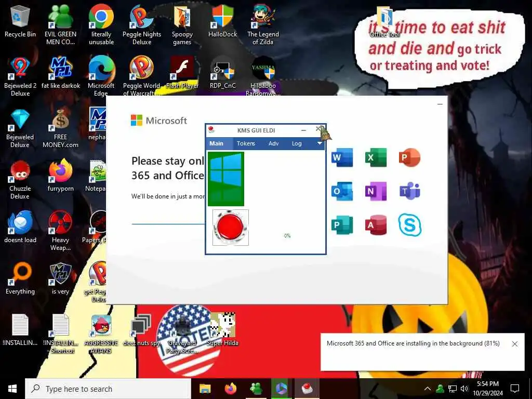Image resolution: width=532 pixels, height=399 pixels.
Task: Open the green men taskbar icon
Action: coord(256,389)
